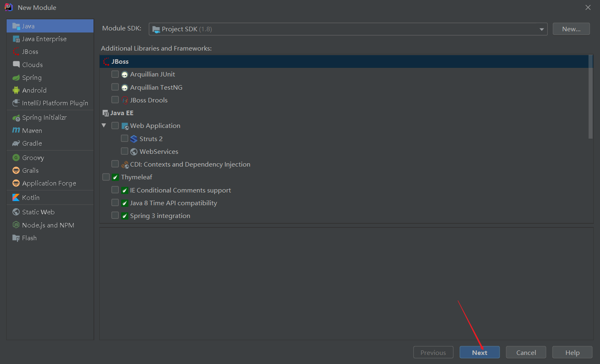Select the Thymeleaf label text

coord(137,177)
